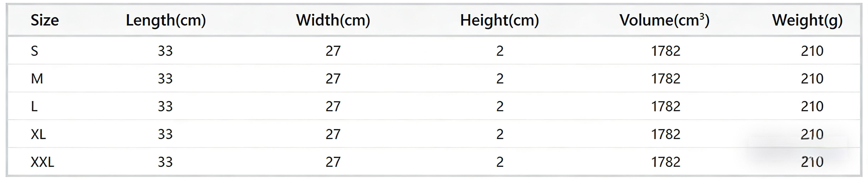This screenshot has height=180, width=868.
Task: Click the length value in the XXL row
Action: pos(165,162)
